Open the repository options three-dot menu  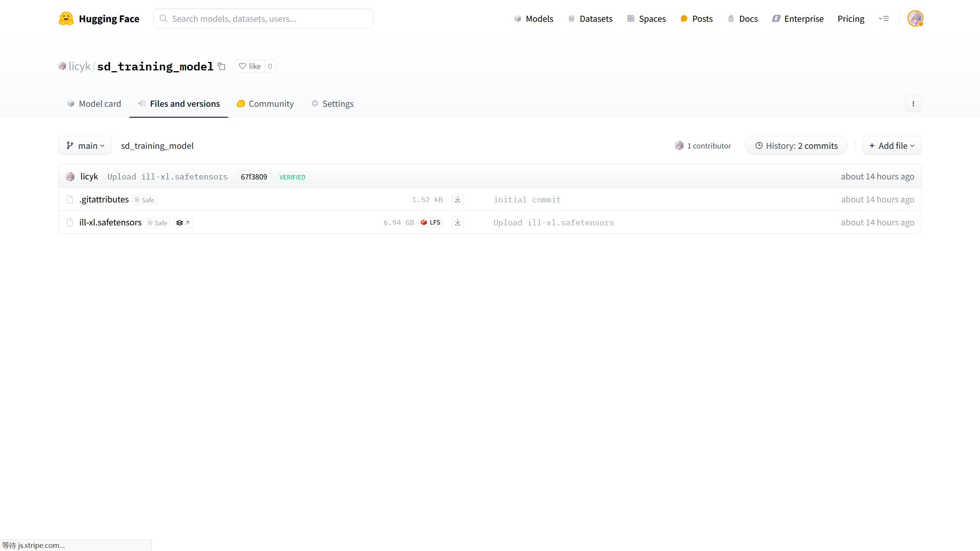pos(914,103)
